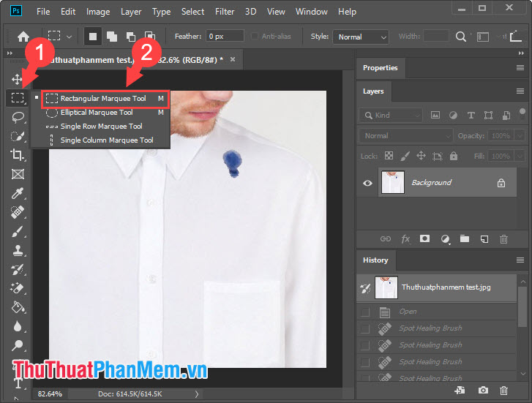Choose Single Row Marquee Tool
Image resolution: width=532 pixels, height=403 pixels.
(x=101, y=127)
